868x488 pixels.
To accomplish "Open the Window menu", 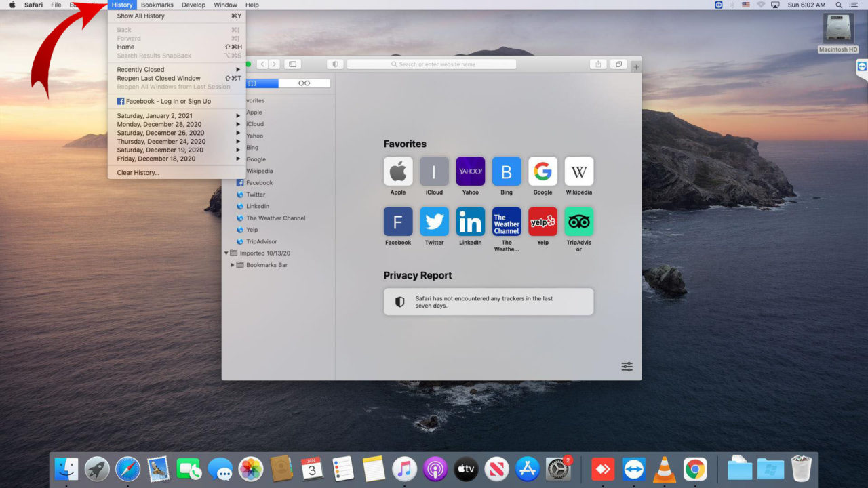I will 225,5.
